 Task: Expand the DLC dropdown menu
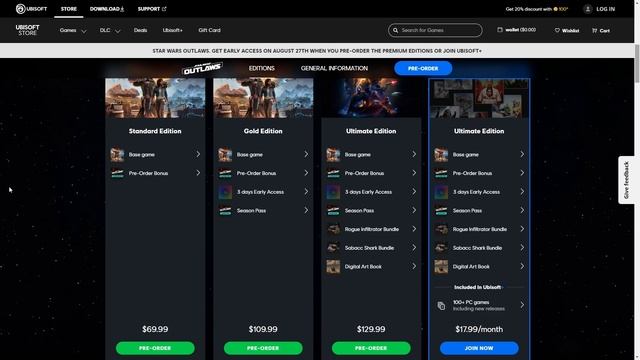point(109,31)
